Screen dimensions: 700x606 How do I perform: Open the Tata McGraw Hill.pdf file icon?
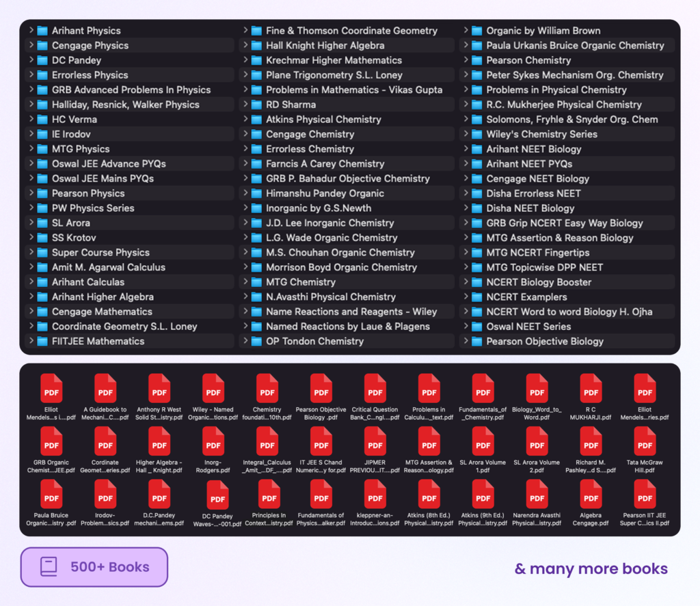click(645, 441)
